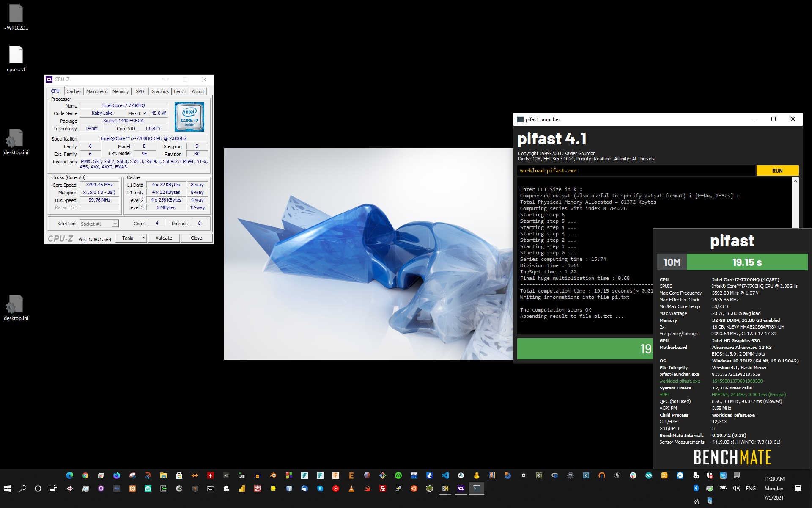
Task: Select the ~WRL022 desktop file
Action: (x=16, y=18)
